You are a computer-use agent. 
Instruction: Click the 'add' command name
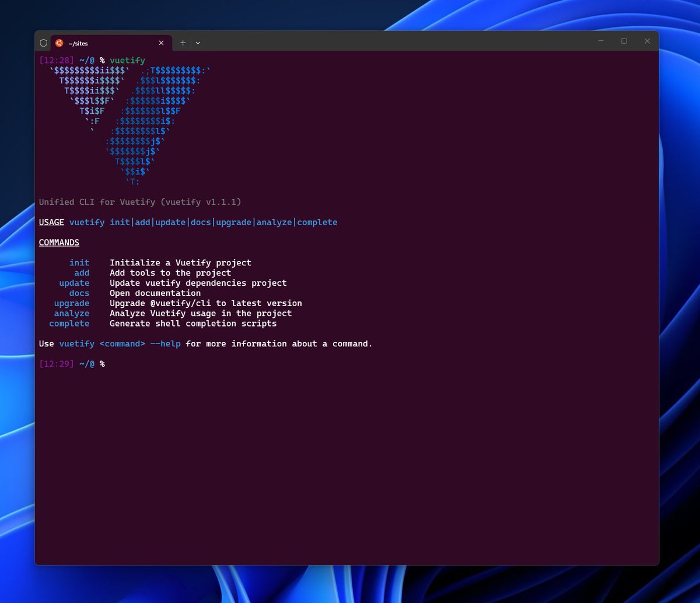82,272
